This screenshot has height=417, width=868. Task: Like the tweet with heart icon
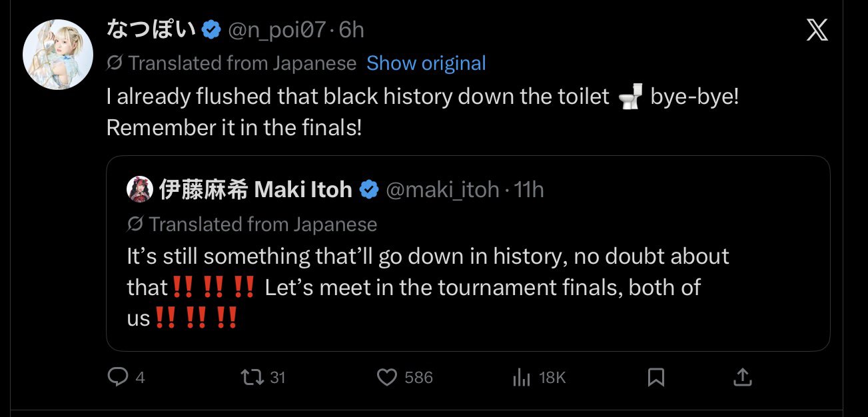(387, 378)
